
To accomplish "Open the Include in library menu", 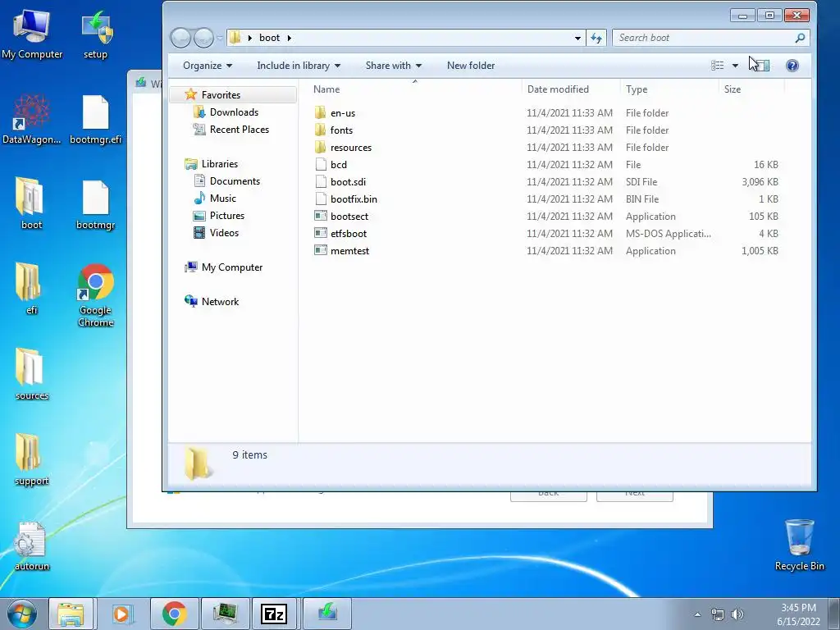I will [x=299, y=66].
